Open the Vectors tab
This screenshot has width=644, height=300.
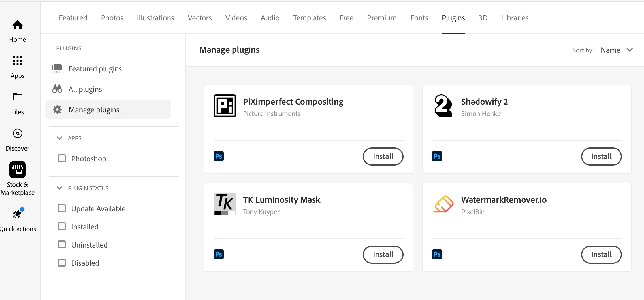tap(200, 18)
